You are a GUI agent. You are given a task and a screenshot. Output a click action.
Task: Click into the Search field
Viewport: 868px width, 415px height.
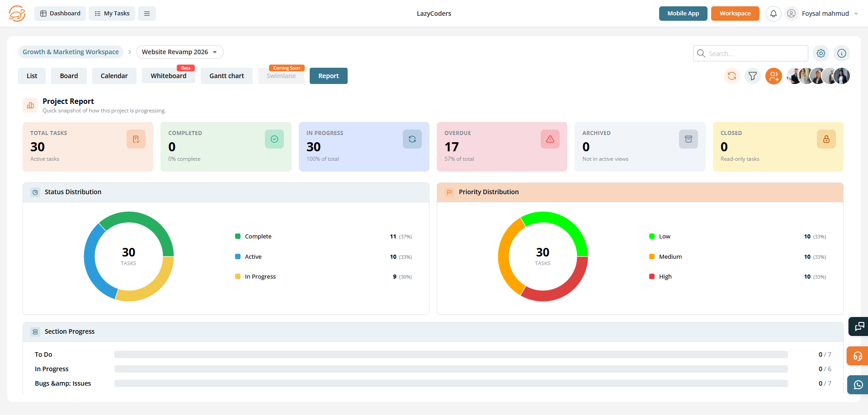point(755,53)
